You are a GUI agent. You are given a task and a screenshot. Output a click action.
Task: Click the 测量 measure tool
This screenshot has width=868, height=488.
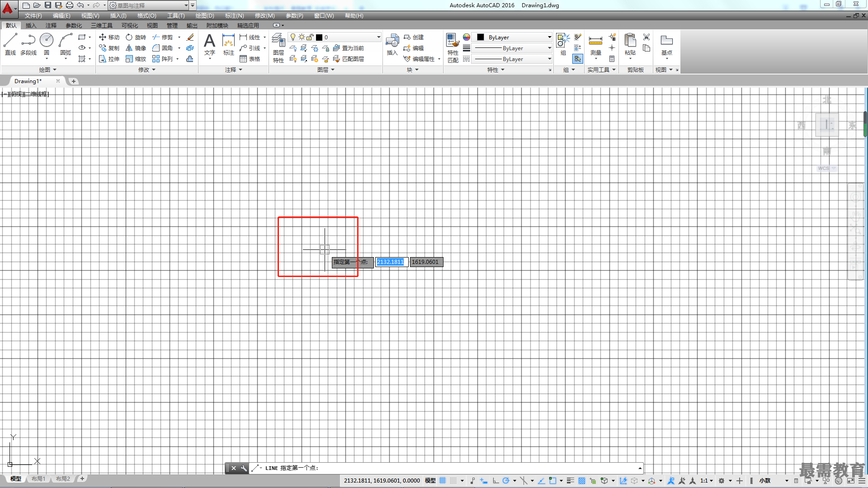pyautogui.click(x=595, y=44)
